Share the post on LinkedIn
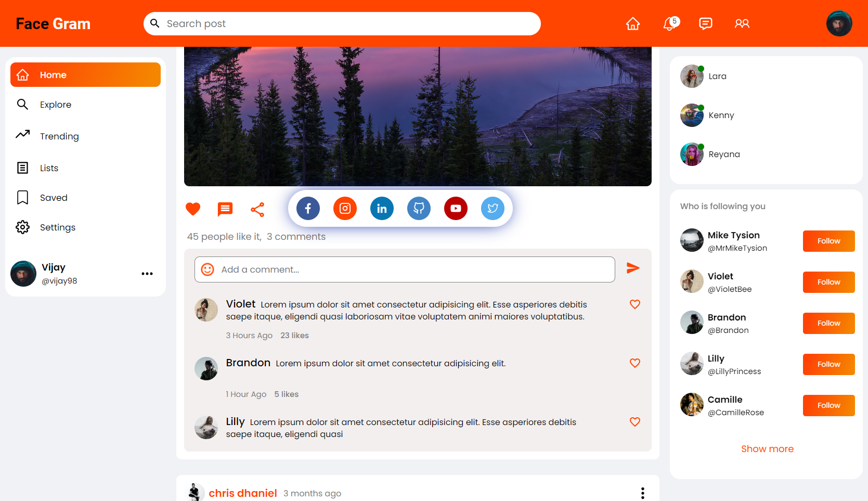Viewport: 868px width, 501px height. pyautogui.click(x=382, y=208)
